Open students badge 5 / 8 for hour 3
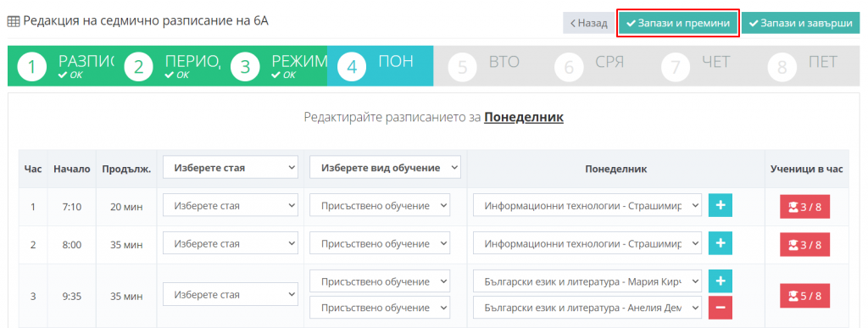The image size is (868, 328). tap(805, 296)
